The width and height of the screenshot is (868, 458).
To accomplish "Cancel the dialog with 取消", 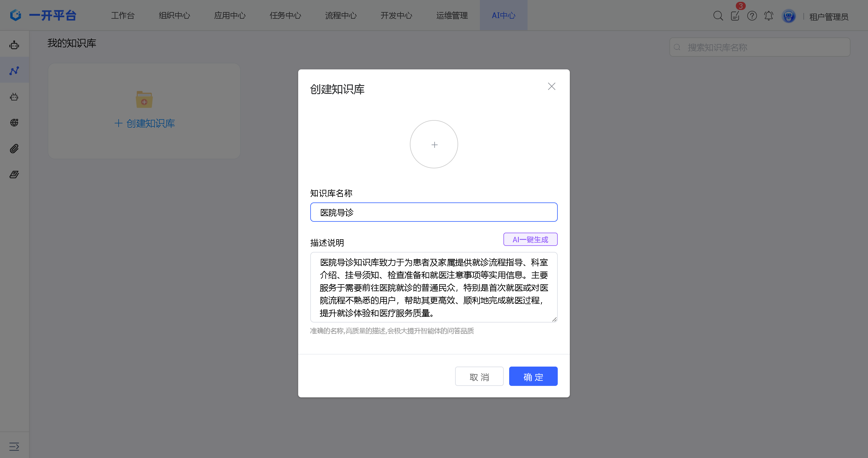I will pyautogui.click(x=479, y=377).
